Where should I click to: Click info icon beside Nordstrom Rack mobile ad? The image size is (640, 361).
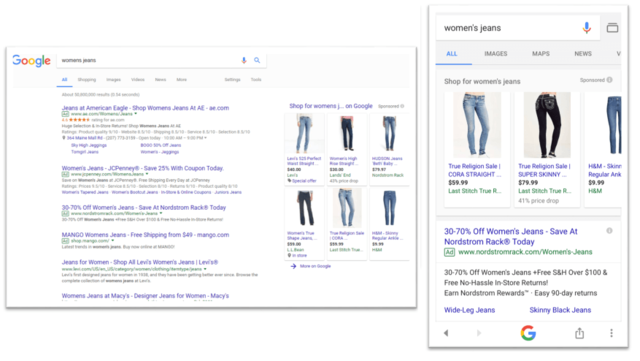click(x=609, y=231)
